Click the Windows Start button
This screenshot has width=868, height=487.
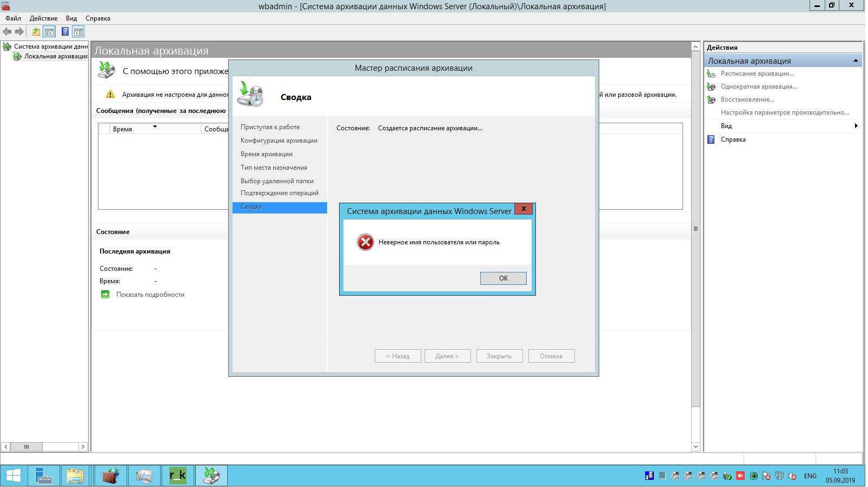coord(13,476)
